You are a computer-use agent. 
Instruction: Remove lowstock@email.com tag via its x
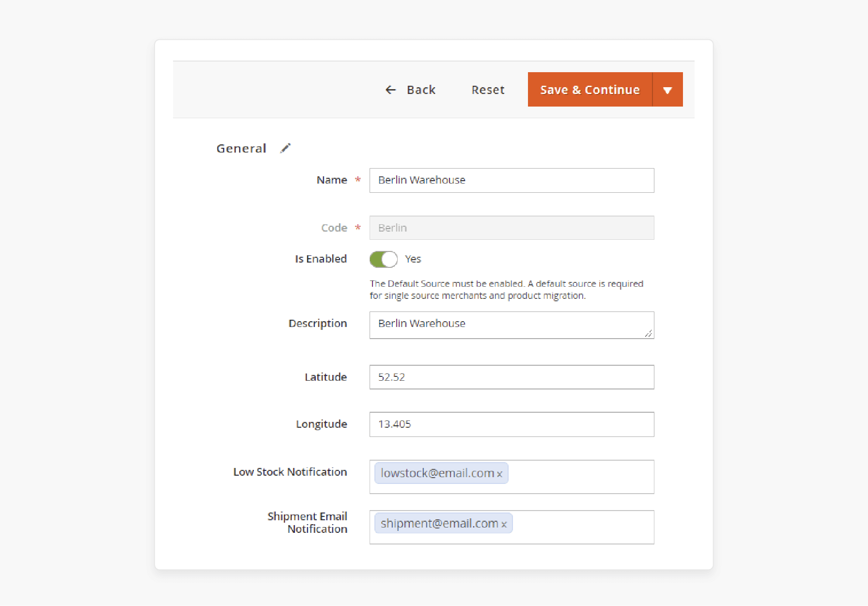click(499, 474)
